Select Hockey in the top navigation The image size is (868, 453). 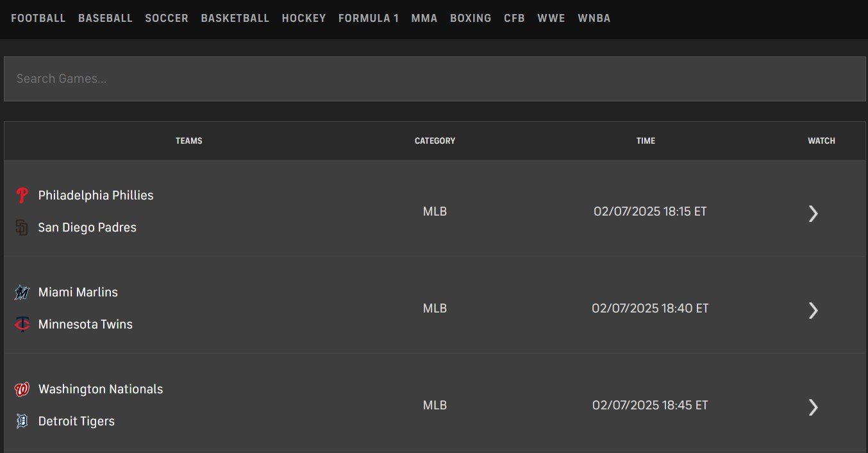pos(304,18)
